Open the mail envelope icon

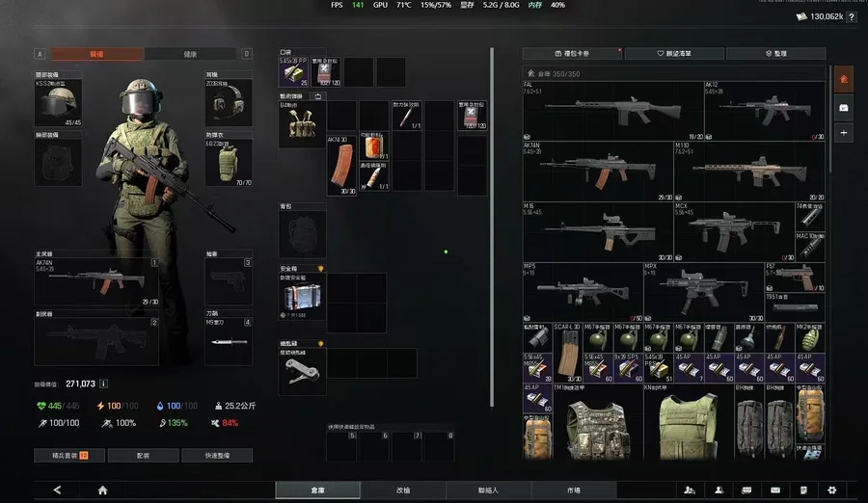tap(775, 490)
